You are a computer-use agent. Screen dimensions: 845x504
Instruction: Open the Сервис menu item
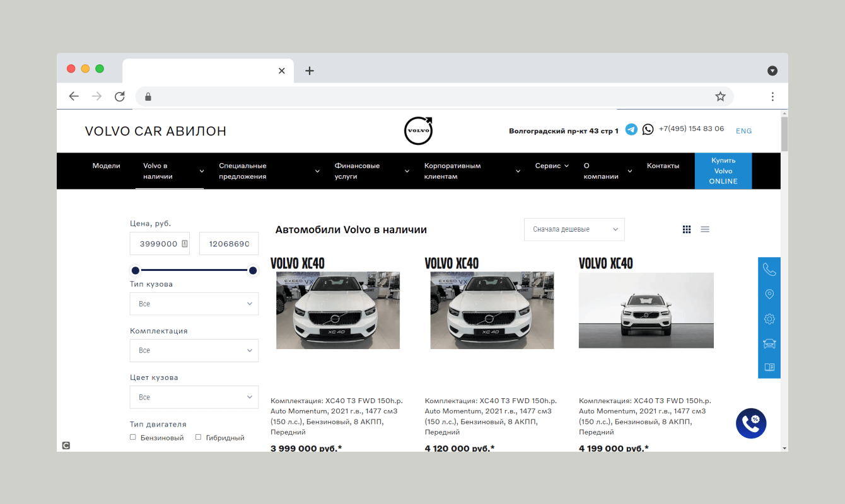548,166
